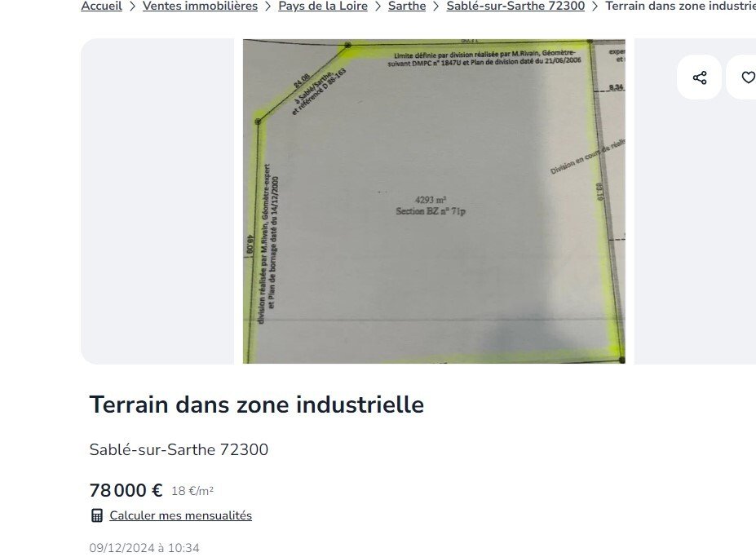Click chevron before Sarthe breadcrumb
Viewport: 756px width, 557px height.
point(378,7)
